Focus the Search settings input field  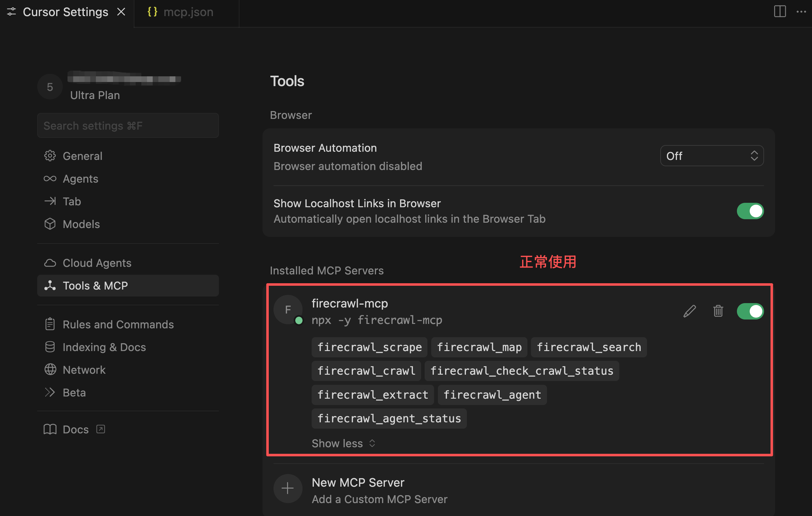point(128,126)
